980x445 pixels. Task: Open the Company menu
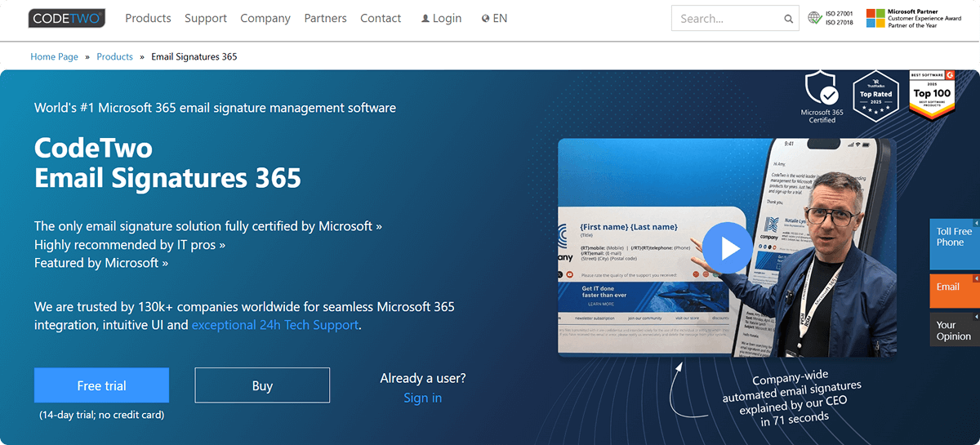tap(265, 18)
